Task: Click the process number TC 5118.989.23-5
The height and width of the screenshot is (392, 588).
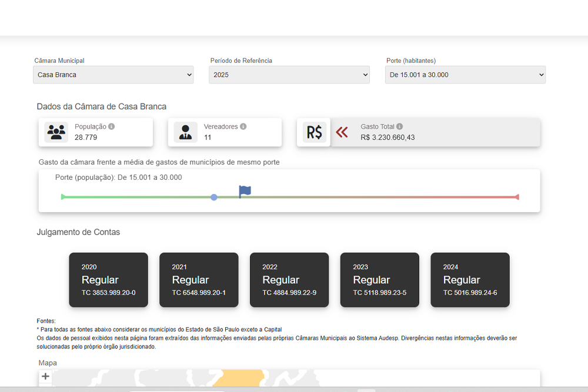Action: 379,293
